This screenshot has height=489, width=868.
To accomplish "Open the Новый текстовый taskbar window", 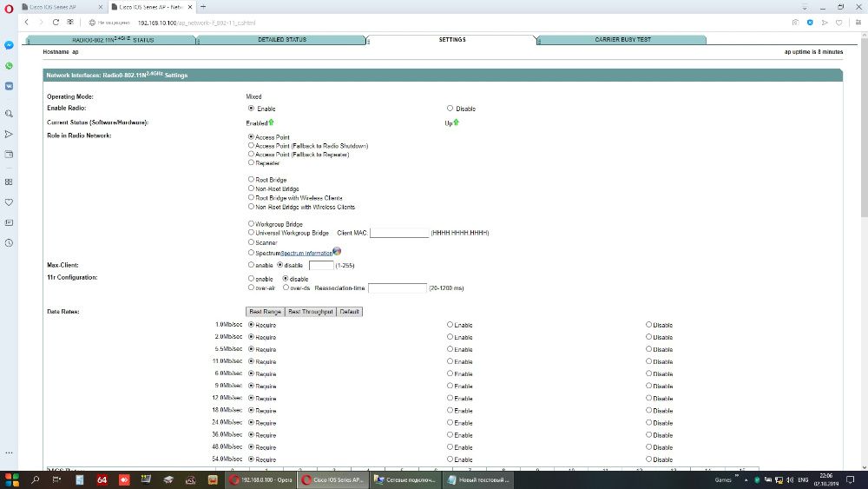I will pos(478,479).
